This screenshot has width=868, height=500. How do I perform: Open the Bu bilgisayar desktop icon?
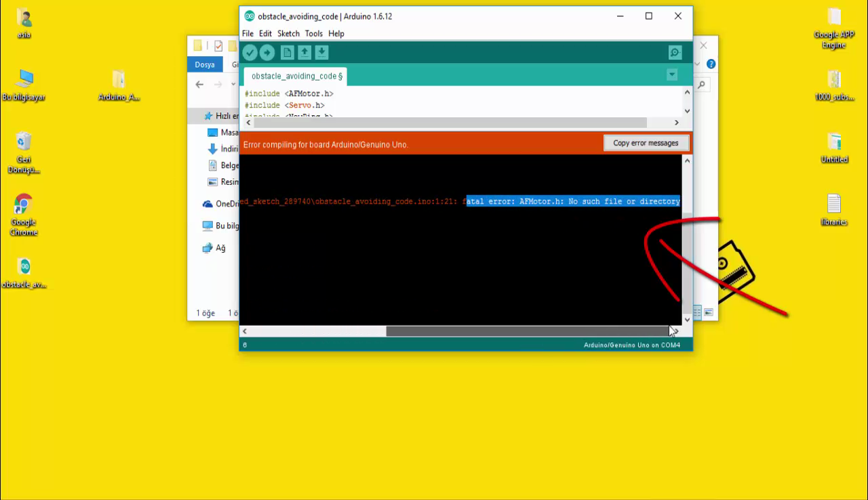coord(24,85)
